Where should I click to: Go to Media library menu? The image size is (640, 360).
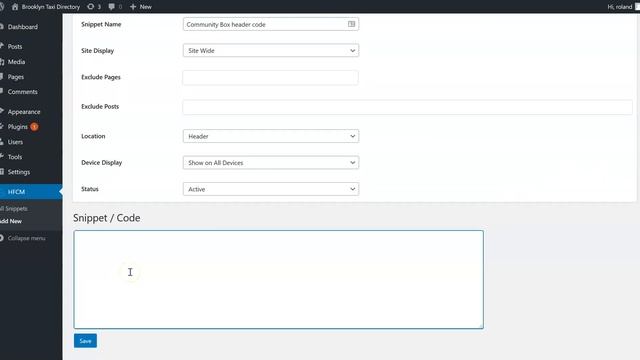coord(16,62)
